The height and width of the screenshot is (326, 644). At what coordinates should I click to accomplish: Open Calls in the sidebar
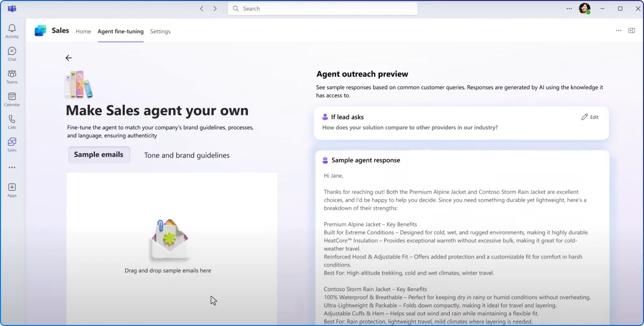pos(12,122)
